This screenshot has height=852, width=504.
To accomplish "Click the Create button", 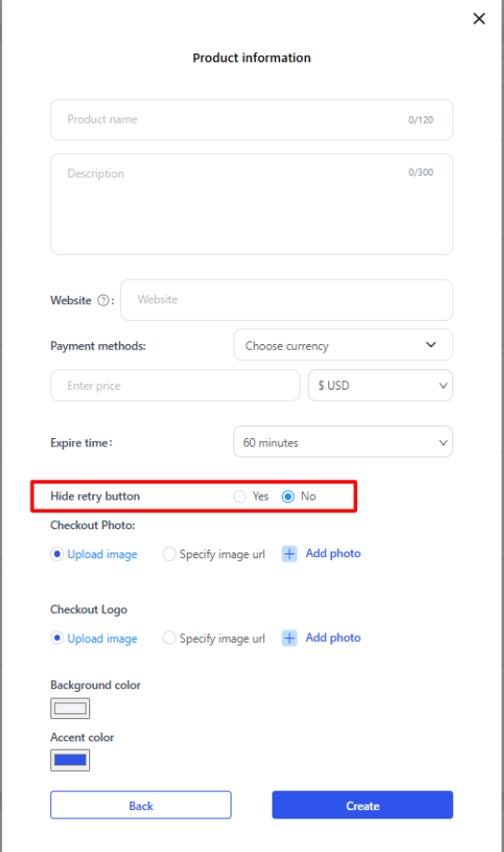I will [x=363, y=805].
